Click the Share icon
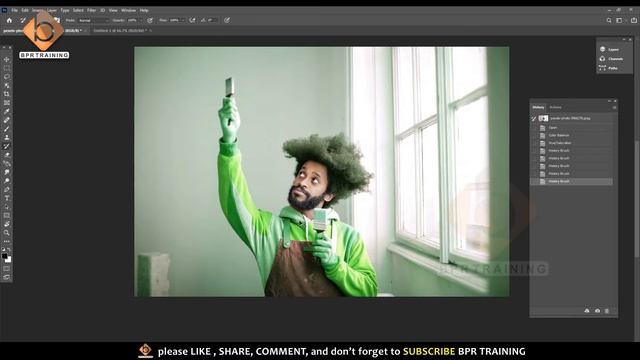This screenshot has height=360, width=640. 633,20
